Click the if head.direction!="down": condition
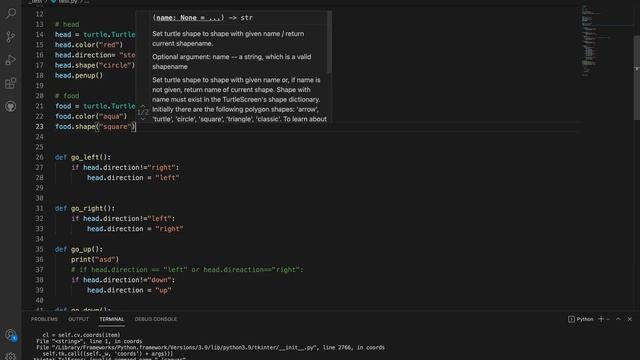The width and height of the screenshot is (640, 360). tap(123, 280)
